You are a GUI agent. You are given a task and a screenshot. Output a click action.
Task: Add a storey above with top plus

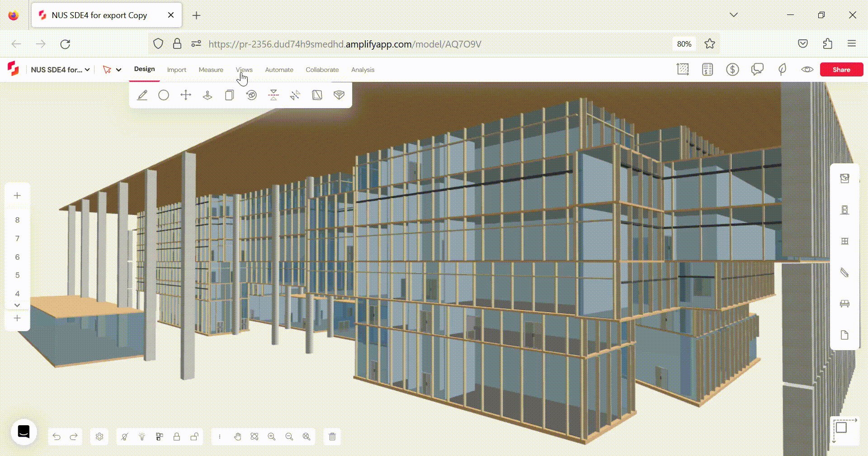17,195
